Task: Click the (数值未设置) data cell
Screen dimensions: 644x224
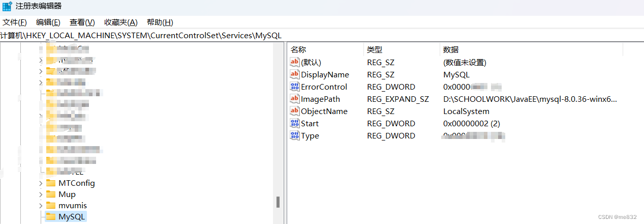Action: pyautogui.click(x=465, y=62)
